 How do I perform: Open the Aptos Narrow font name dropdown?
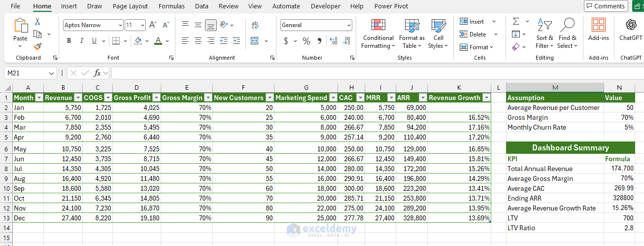(120, 25)
